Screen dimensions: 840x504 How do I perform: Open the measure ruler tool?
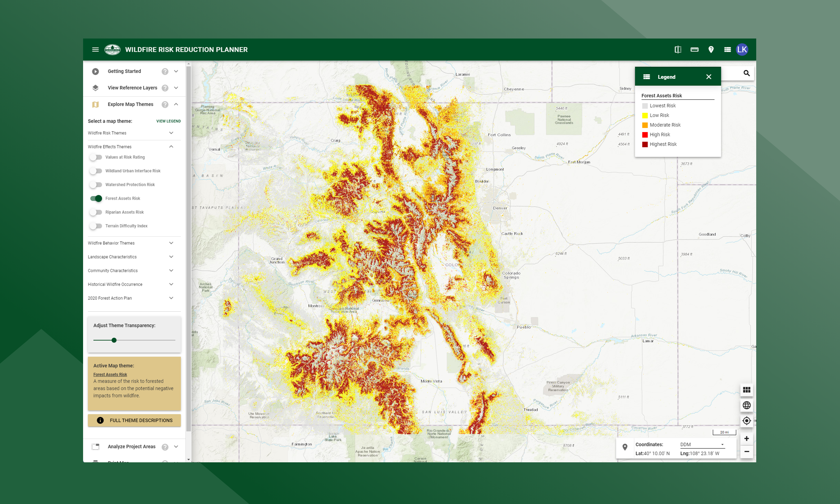point(695,50)
